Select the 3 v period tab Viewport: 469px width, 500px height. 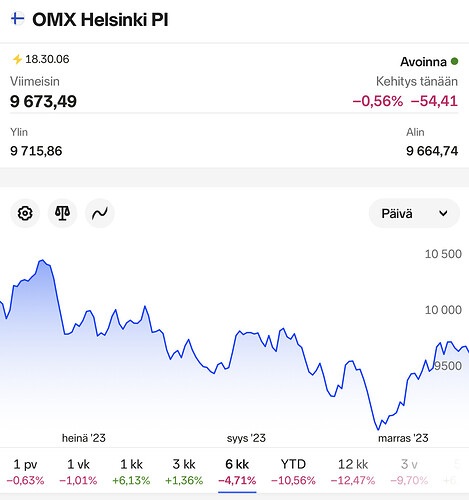[409, 471]
